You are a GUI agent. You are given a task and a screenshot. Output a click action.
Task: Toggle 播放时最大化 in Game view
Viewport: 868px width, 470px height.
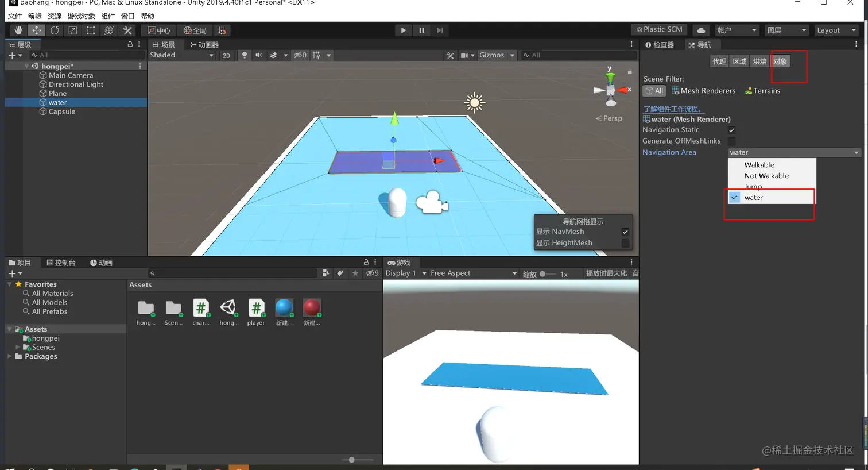tap(606, 273)
